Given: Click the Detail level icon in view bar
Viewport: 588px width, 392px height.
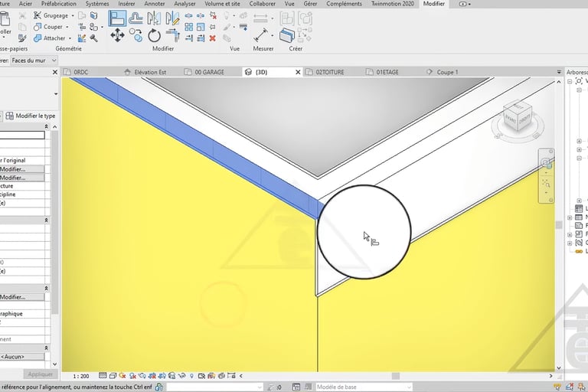Looking at the screenshot, I should pyautogui.click(x=103, y=375).
